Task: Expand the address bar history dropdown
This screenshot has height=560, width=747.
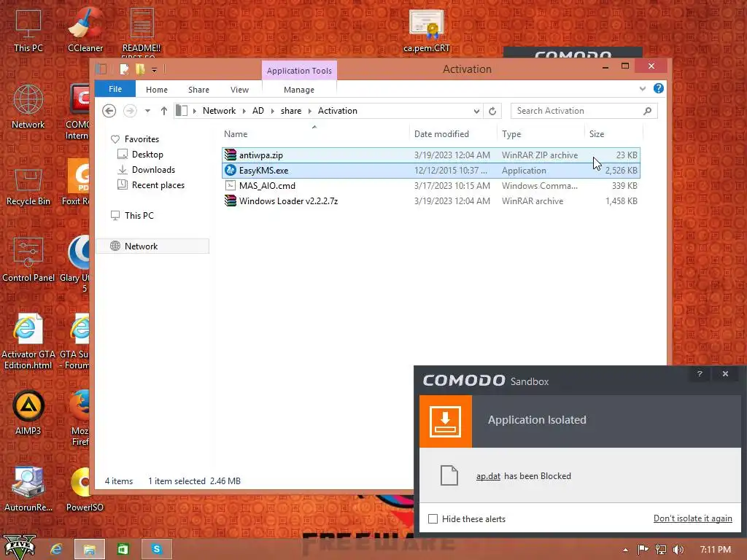Action: click(476, 111)
